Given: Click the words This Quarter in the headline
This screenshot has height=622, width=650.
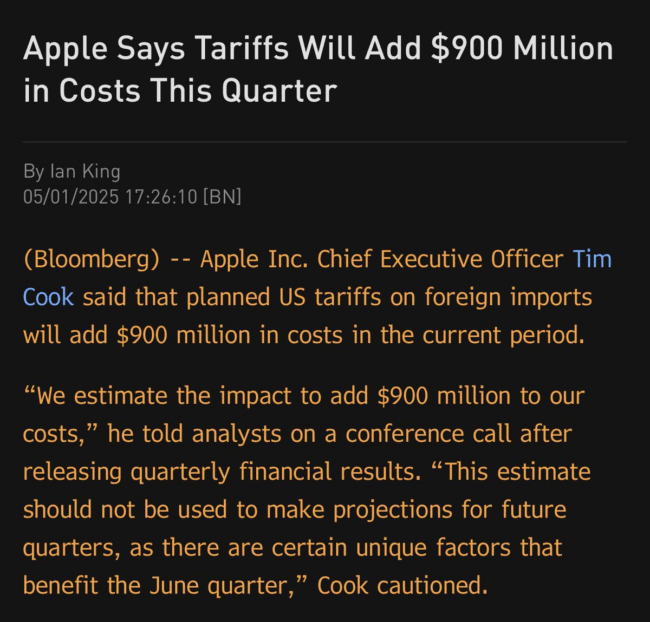Looking at the screenshot, I should pyautogui.click(x=244, y=91).
